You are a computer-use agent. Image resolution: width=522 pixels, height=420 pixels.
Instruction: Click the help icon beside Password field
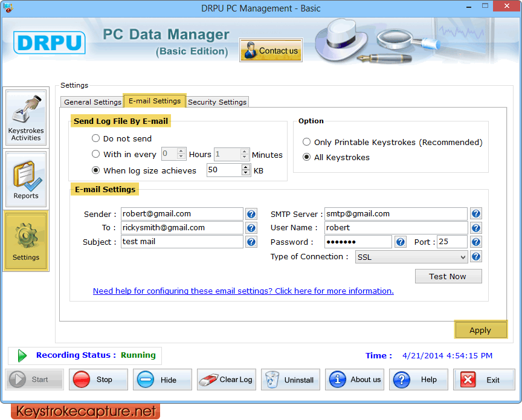coord(401,242)
